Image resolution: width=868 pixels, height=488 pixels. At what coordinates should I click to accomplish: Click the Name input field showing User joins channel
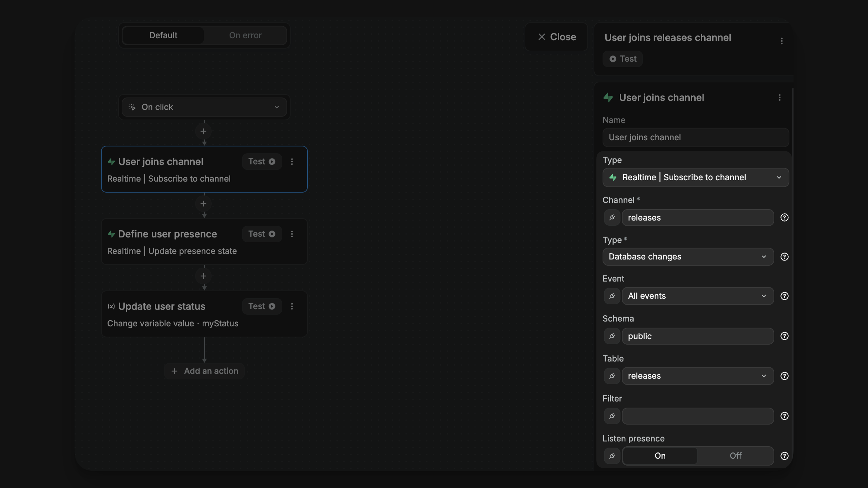point(695,137)
